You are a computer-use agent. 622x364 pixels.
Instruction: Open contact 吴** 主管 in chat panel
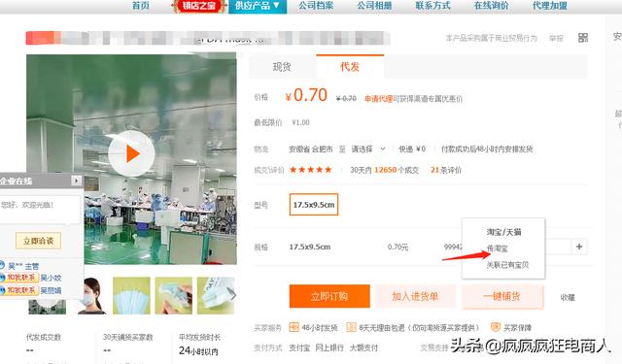coord(23,266)
